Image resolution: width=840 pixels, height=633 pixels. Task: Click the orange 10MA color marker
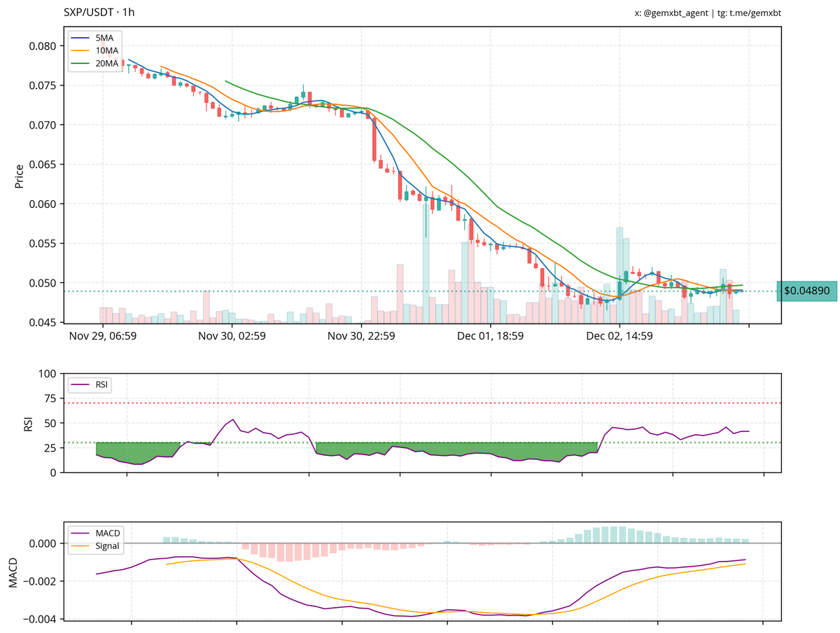pyautogui.click(x=81, y=51)
